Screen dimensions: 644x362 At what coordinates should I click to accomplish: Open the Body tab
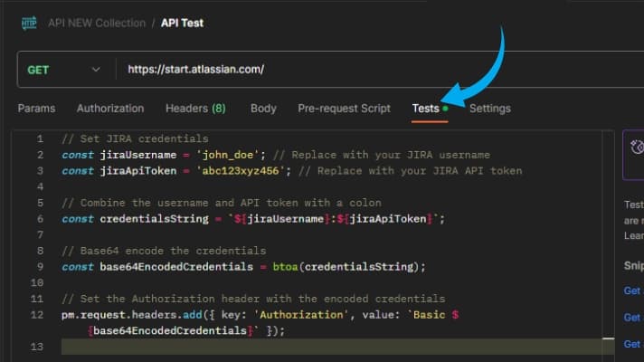click(263, 109)
